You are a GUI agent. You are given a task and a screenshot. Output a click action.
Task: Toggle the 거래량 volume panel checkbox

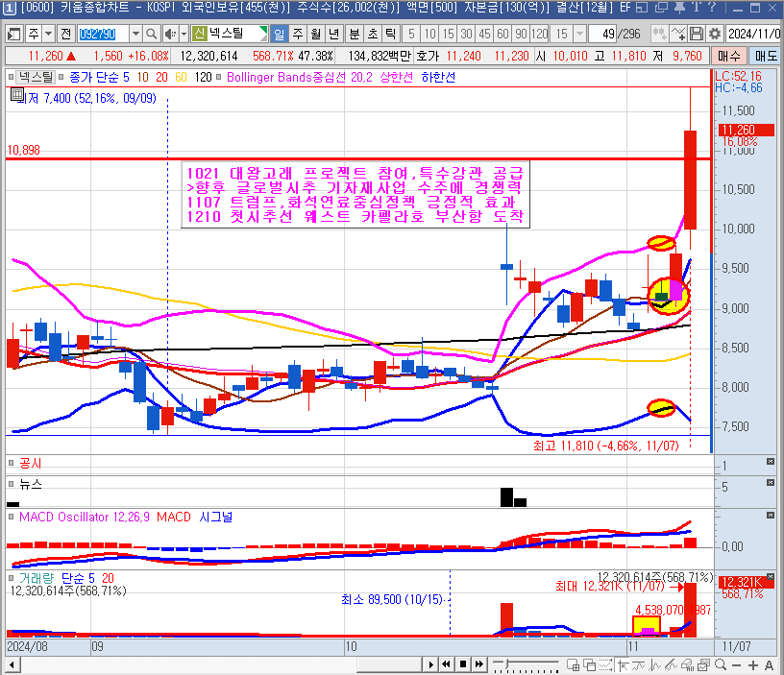tap(12, 578)
